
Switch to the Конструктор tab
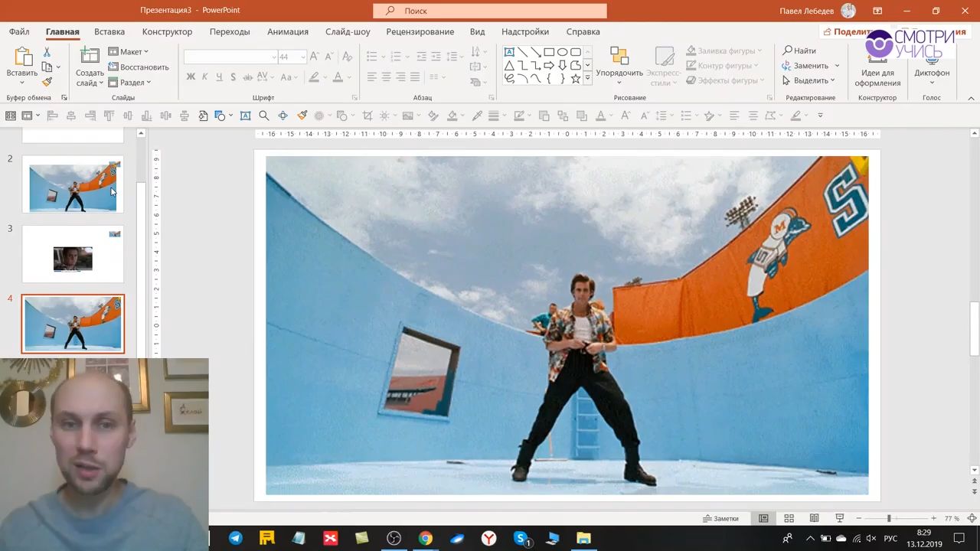click(x=167, y=32)
